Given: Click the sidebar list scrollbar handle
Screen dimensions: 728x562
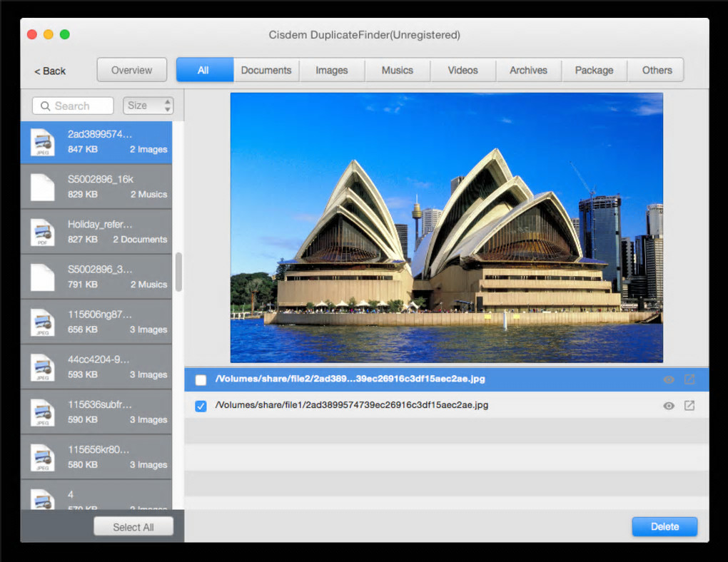Looking at the screenshot, I should [x=178, y=272].
